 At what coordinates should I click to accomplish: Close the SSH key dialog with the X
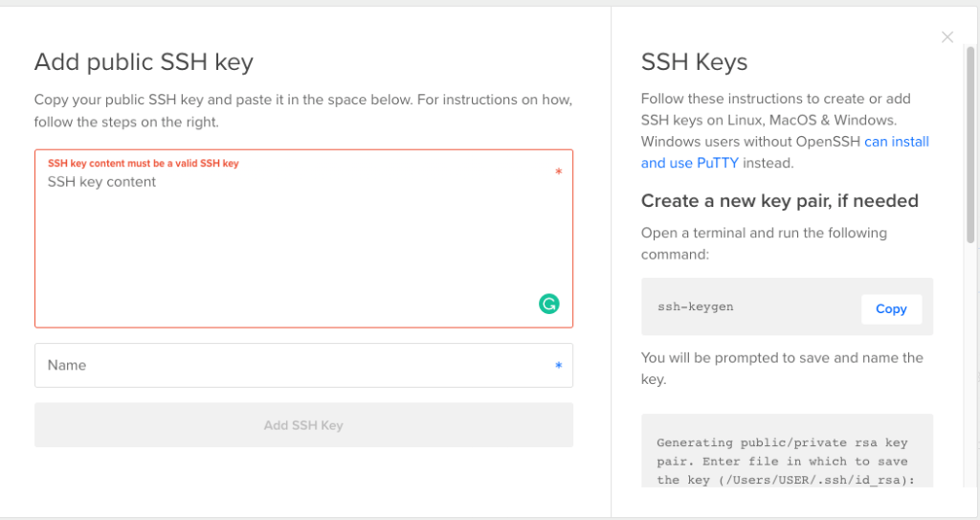pyautogui.click(x=947, y=37)
